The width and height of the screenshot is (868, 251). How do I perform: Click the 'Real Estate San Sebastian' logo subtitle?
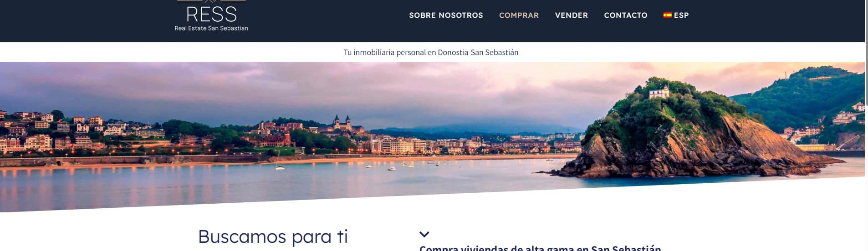(211, 28)
